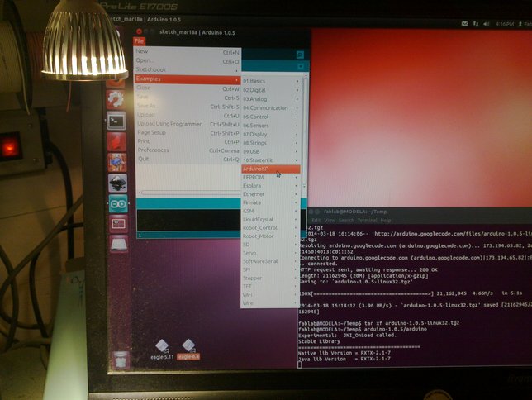Viewport: 532px width, 400px height.
Task: Open the EEPROM examples submenu
Action: point(270,177)
